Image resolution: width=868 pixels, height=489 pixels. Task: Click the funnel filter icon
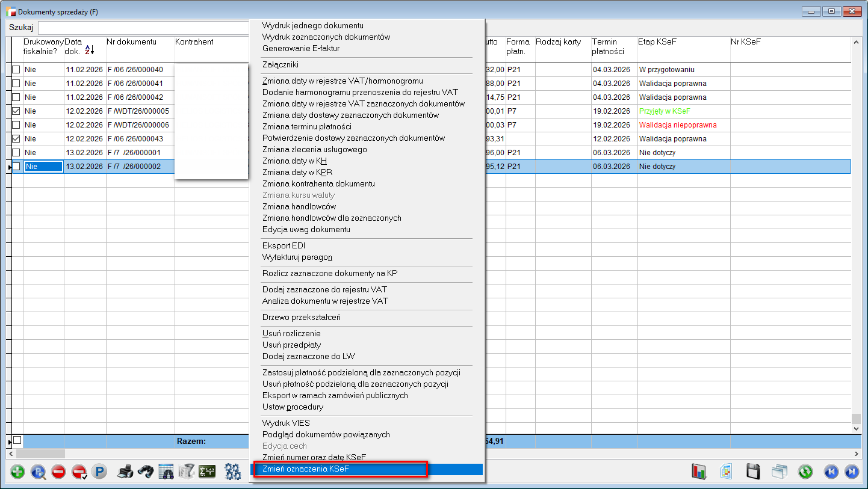(187, 472)
